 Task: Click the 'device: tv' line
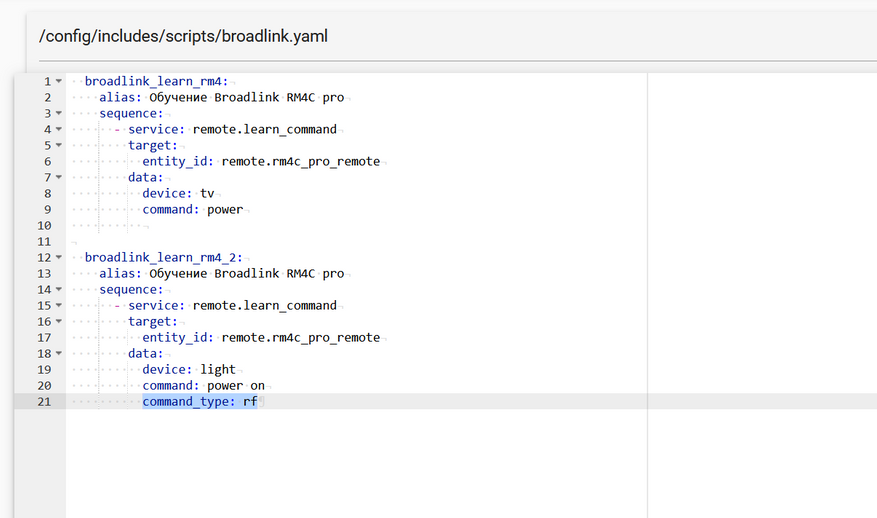(178, 194)
